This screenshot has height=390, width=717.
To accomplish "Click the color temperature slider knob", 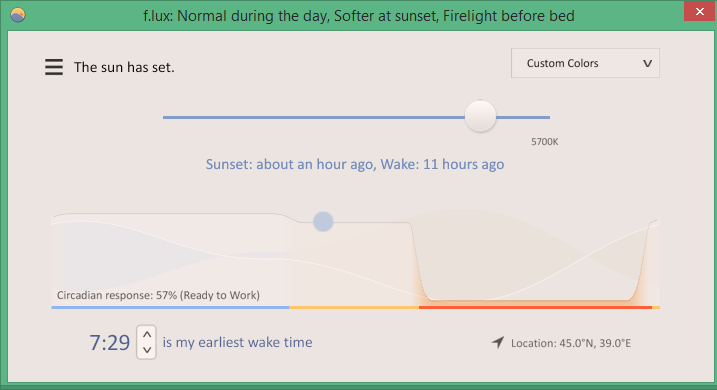I will [480, 117].
